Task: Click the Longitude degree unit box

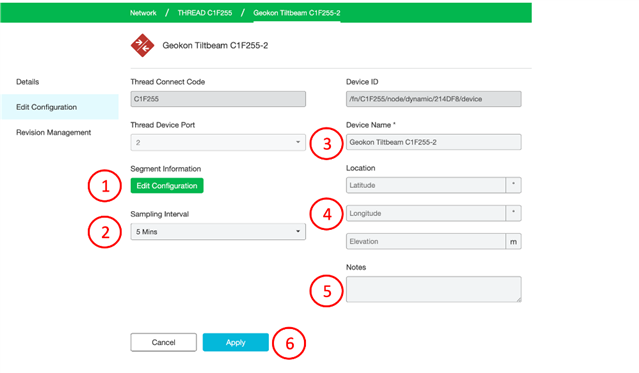Action: click(x=513, y=213)
